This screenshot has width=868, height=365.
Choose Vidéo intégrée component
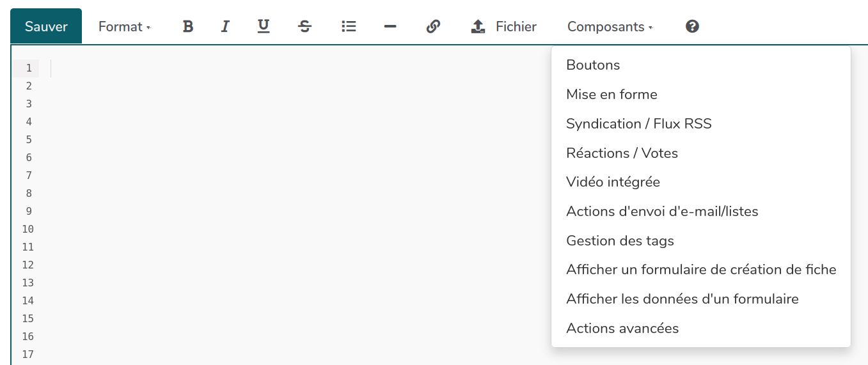613,182
